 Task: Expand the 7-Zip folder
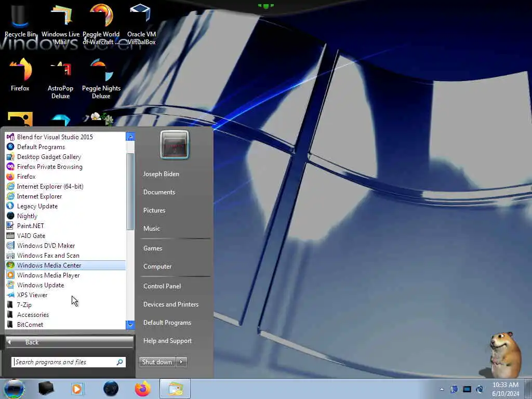[65, 304]
